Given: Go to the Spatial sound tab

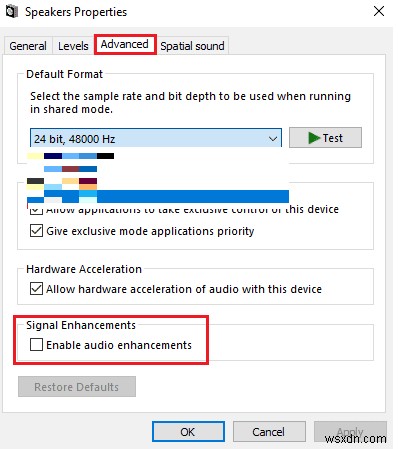Looking at the screenshot, I should (192, 46).
